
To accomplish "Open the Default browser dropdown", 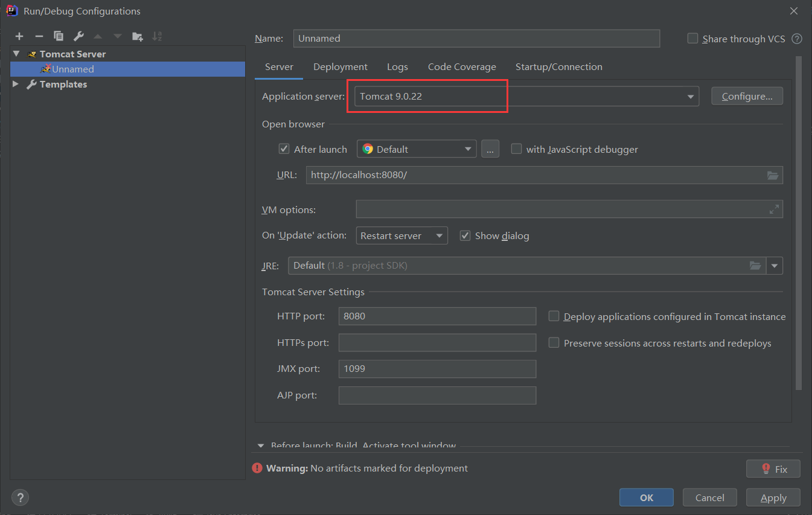I will [417, 149].
